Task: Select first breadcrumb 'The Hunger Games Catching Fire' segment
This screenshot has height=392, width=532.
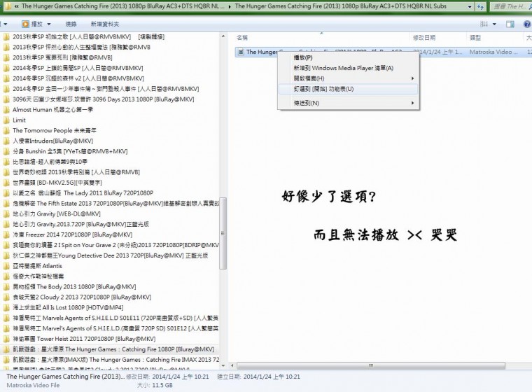Action: pyautogui.click(x=122, y=6)
